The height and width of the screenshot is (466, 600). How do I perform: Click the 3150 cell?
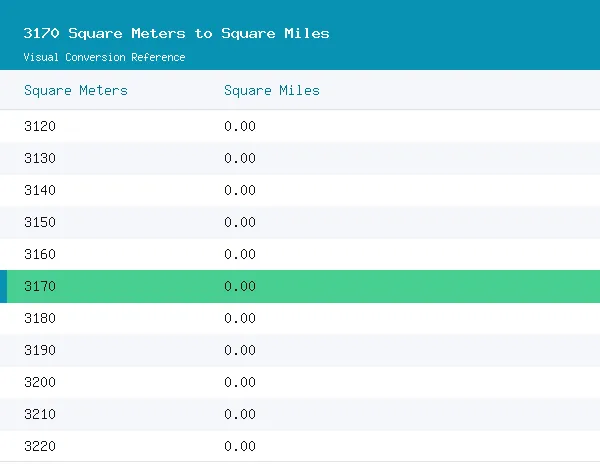[x=40, y=222]
